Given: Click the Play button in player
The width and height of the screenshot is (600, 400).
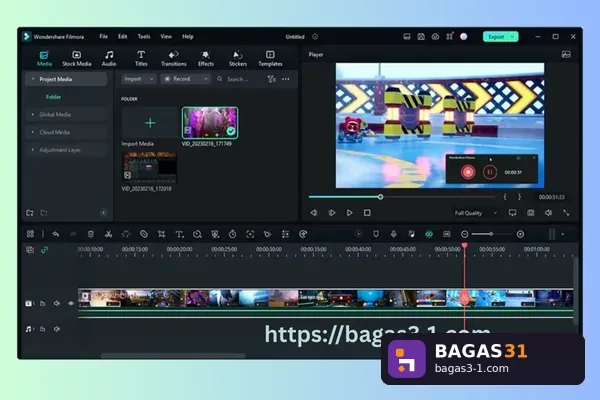Looking at the screenshot, I should [349, 213].
